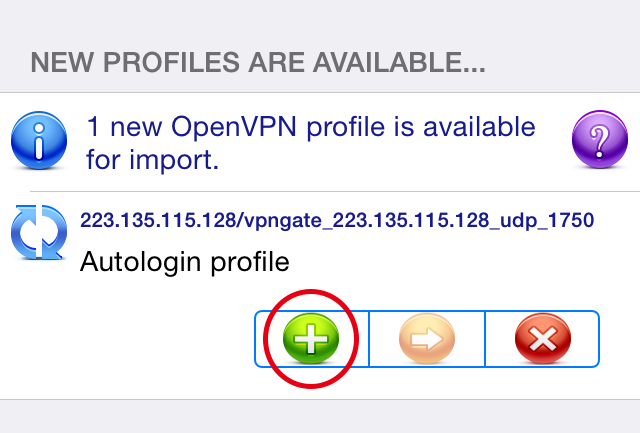The image size is (640, 433).
Task: Click the 'for import.' text line
Action: 153,160
